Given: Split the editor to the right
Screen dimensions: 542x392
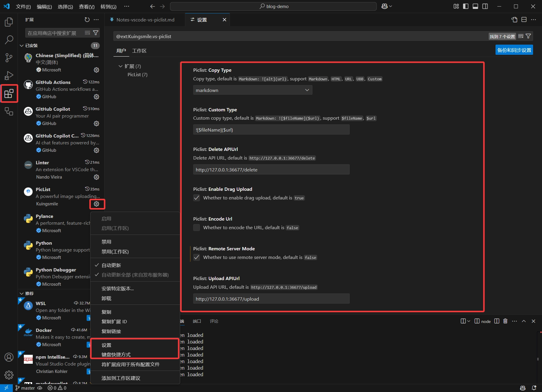Looking at the screenshot, I should (x=524, y=20).
